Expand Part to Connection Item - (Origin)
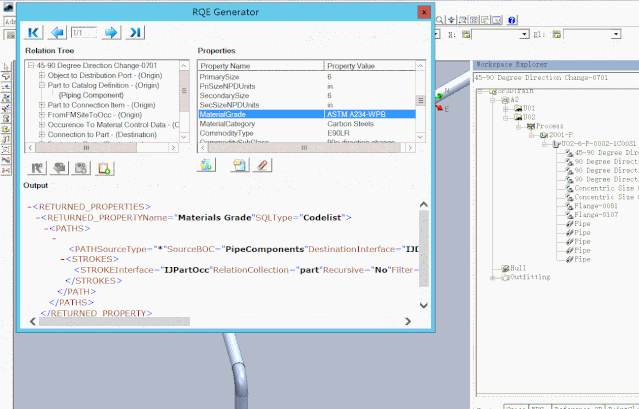Image resolution: width=639 pixels, height=409 pixels. click(42, 105)
